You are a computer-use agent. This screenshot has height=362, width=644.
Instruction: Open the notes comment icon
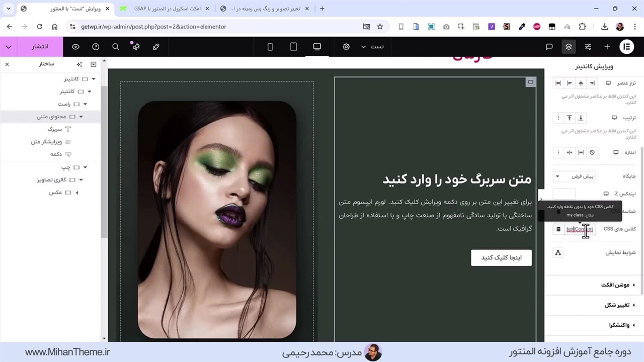tap(549, 47)
